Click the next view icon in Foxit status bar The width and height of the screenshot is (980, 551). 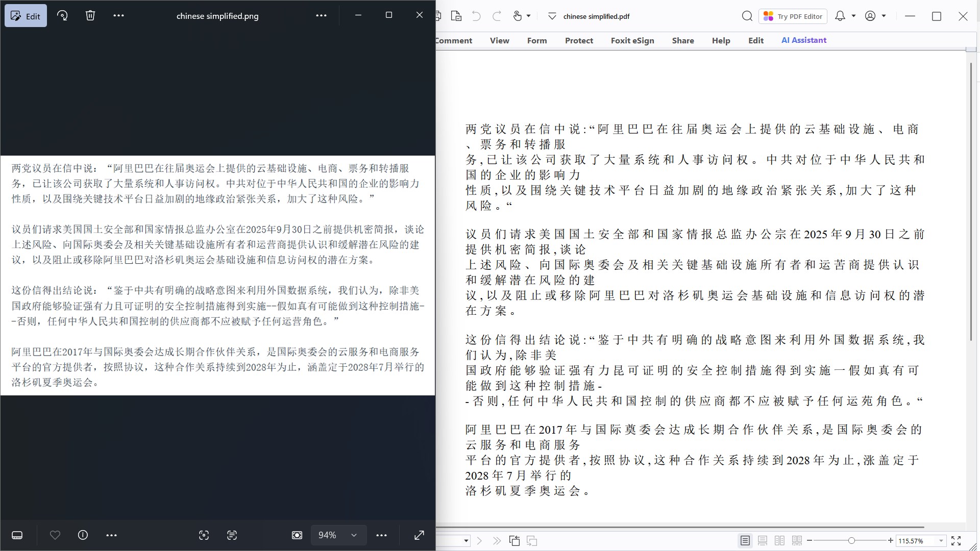click(532, 541)
